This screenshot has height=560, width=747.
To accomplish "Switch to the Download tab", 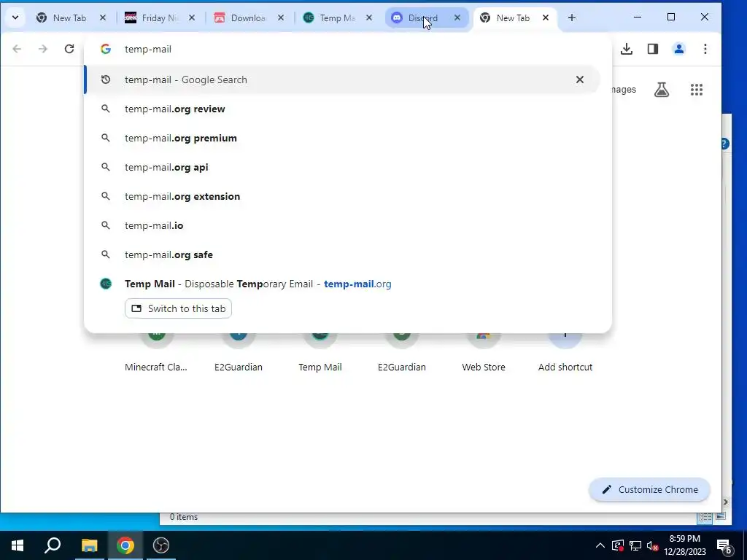I will [x=248, y=17].
